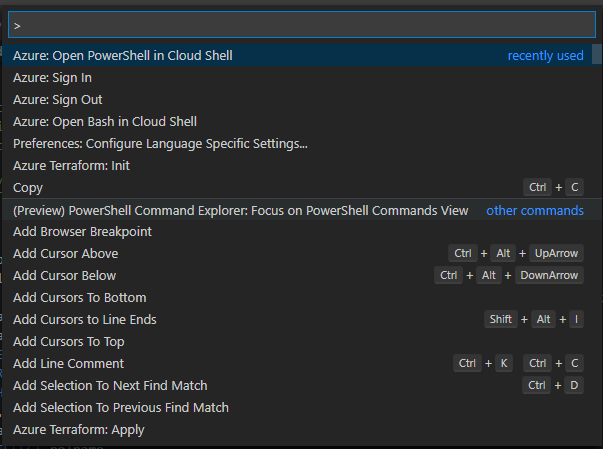Open Configure Language Specific Settings
Viewport: 603px width, 449px height.
point(160,144)
